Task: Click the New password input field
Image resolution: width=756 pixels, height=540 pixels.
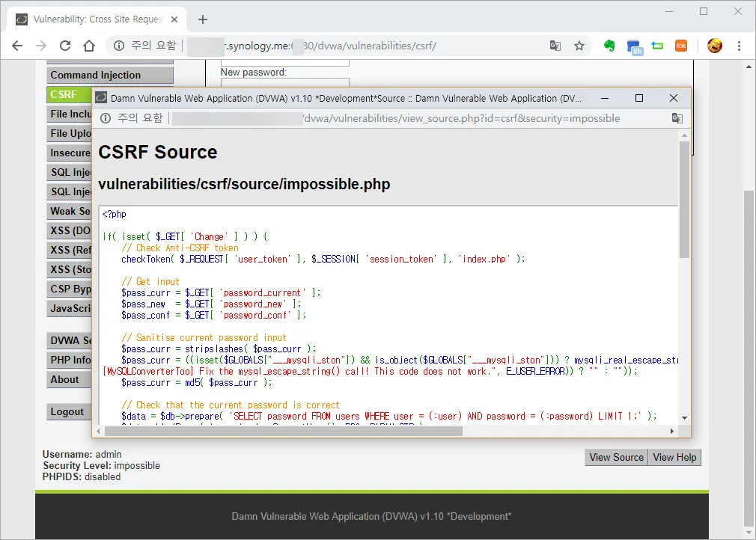Action: point(284,83)
